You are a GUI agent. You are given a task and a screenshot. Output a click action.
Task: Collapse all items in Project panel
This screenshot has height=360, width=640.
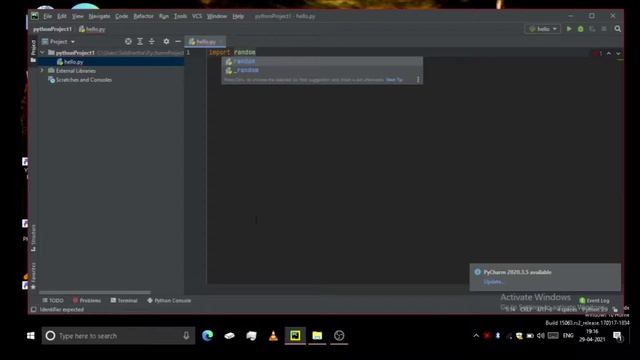(152, 42)
